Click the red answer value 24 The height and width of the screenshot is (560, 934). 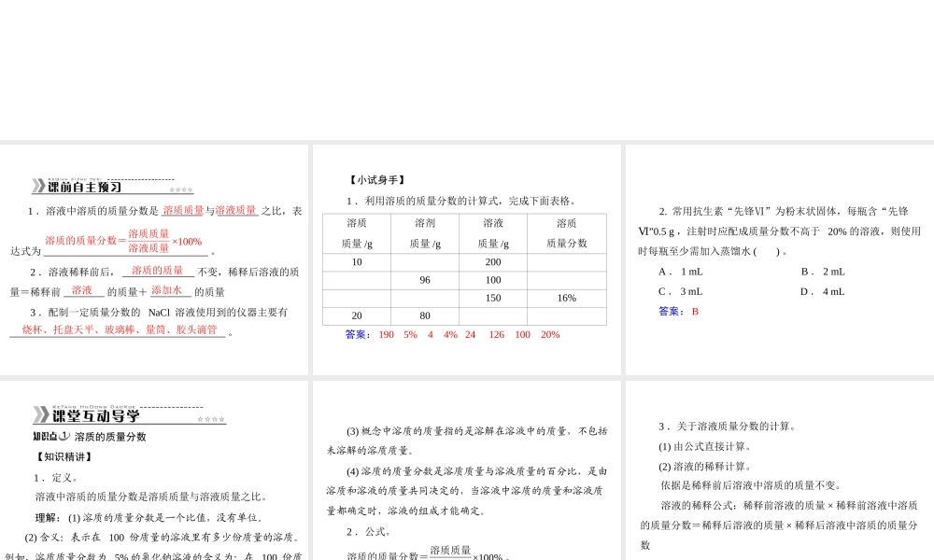[470, 335]
